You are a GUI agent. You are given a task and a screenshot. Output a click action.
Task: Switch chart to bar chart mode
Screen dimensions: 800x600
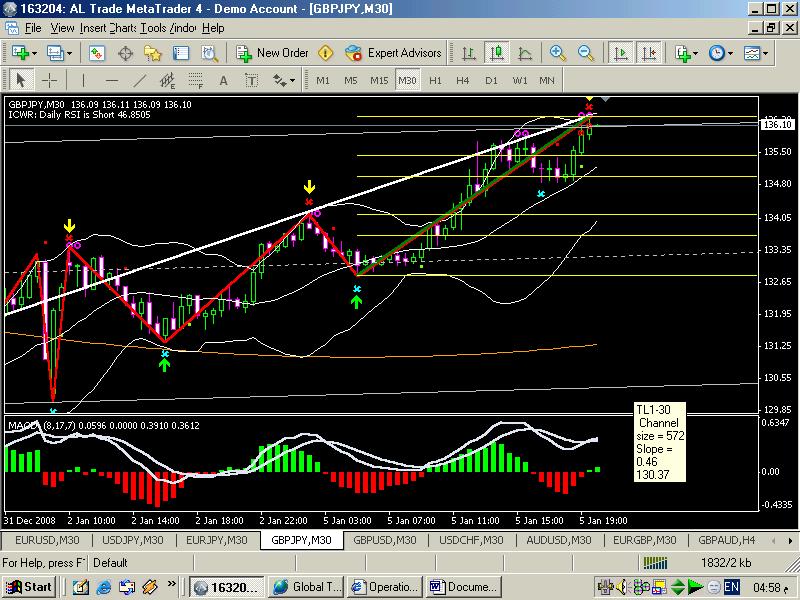coord(468,53)
